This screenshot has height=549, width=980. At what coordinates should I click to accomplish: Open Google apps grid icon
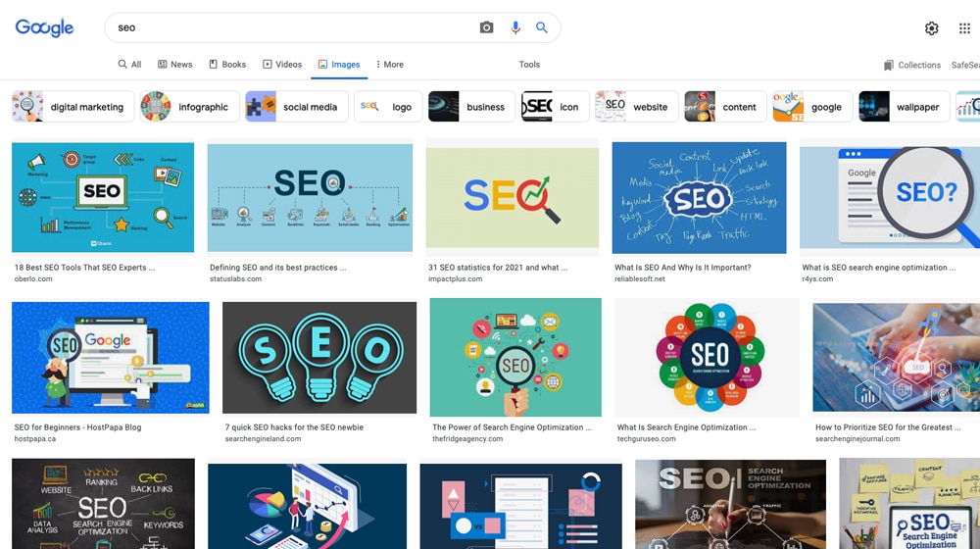964,28
